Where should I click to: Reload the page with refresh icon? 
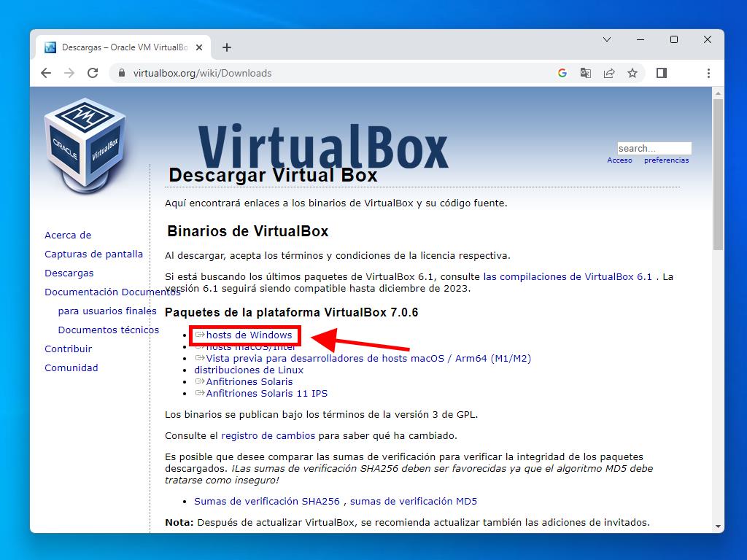coord(93,73)
